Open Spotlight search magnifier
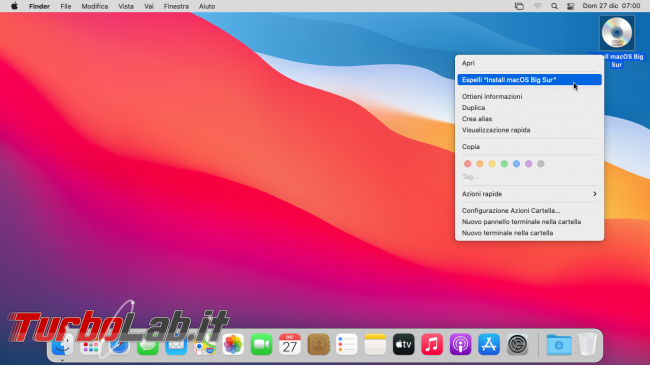Screen dimensions: 650x365 [554, 6]
